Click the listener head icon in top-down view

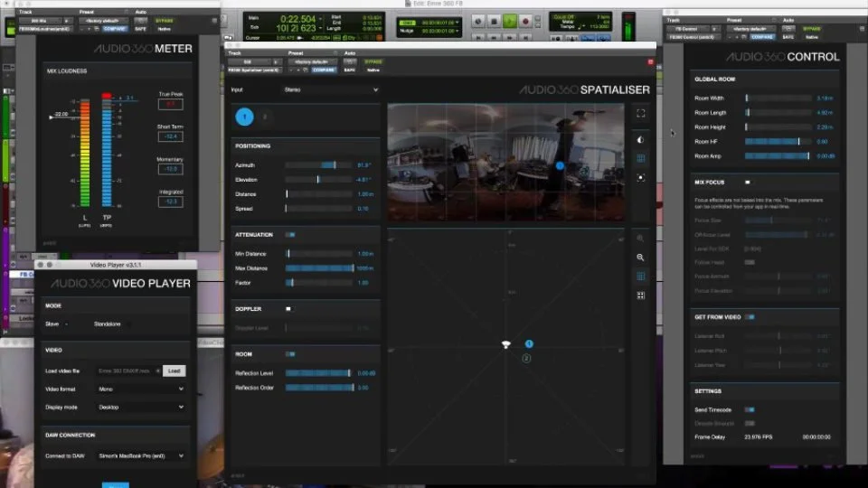coord(505,344)
